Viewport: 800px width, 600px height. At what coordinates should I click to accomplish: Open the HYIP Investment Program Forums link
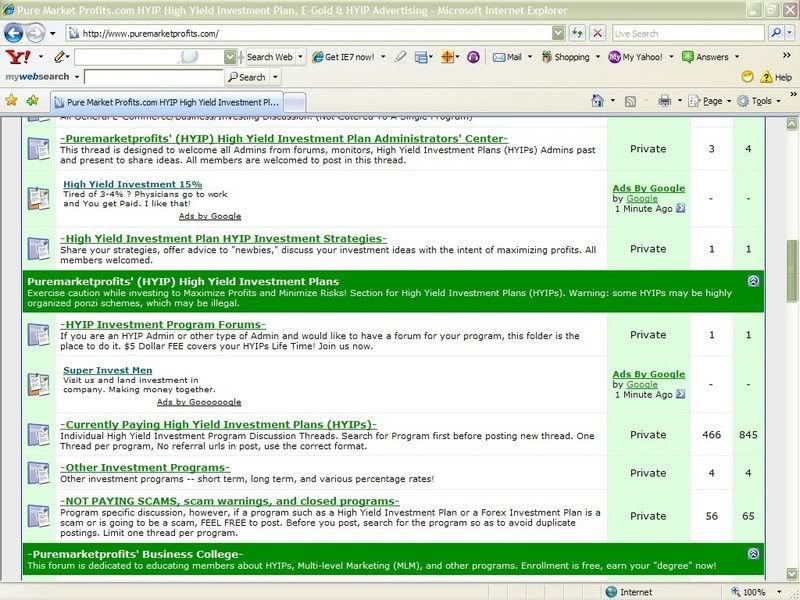point(163,325)
